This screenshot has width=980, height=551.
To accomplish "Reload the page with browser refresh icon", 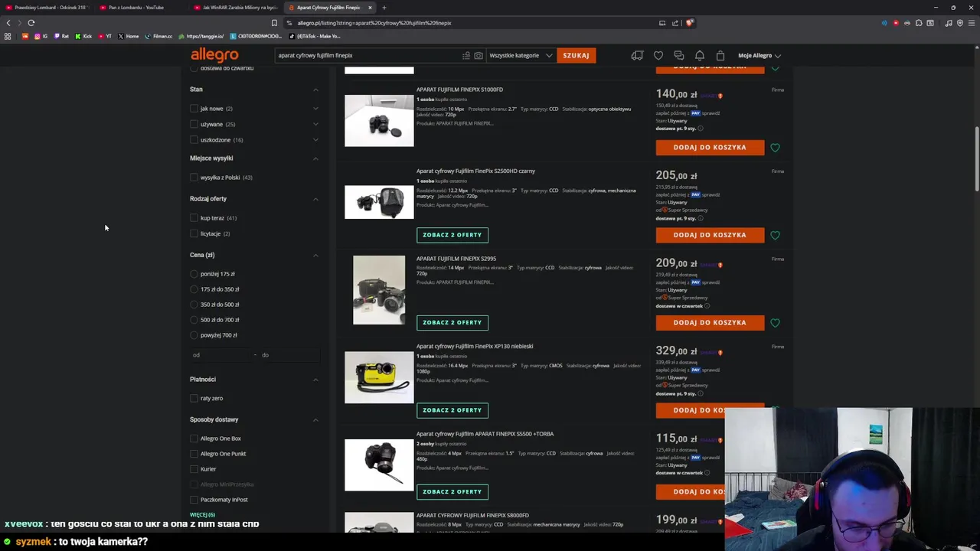I will [31, 23].
